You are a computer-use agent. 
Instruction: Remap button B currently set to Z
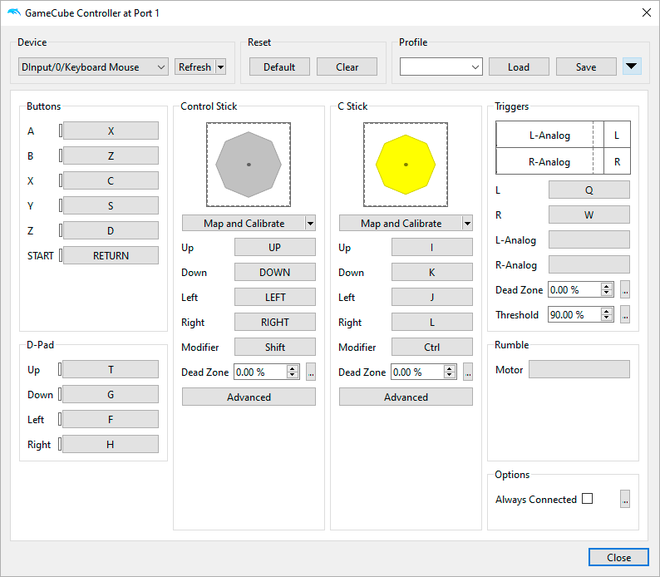tap(111, 156)
